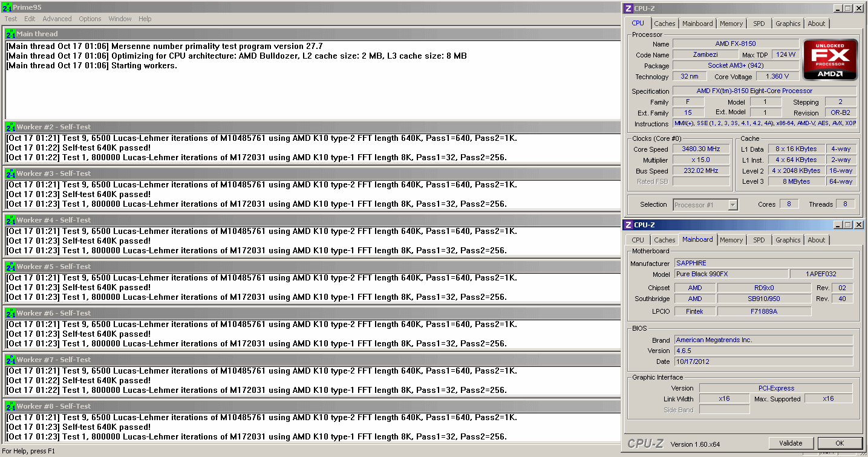Click the Model field Pure Black 990FX
Viewport: 868px width, 457px height.
click(731, 274)
